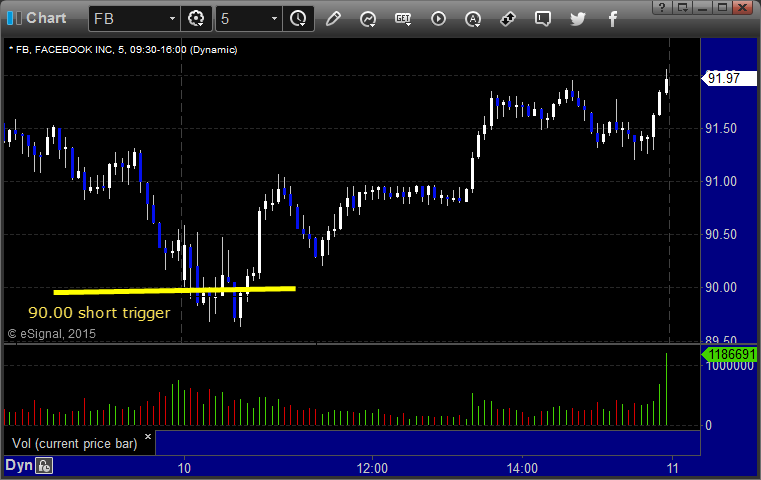Click the 91.00 price axis label

coord(721,182)
